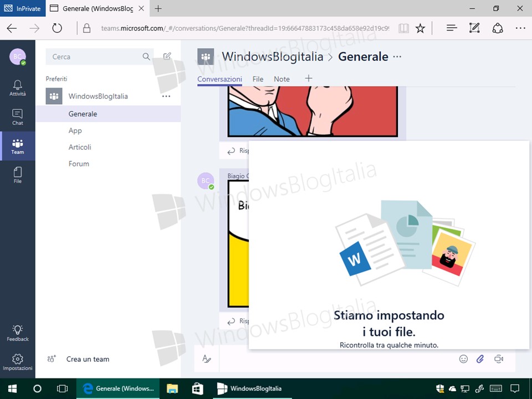The image size is (532, 399).
Task: Refresh the browser page
Action: tap(57, 28)
